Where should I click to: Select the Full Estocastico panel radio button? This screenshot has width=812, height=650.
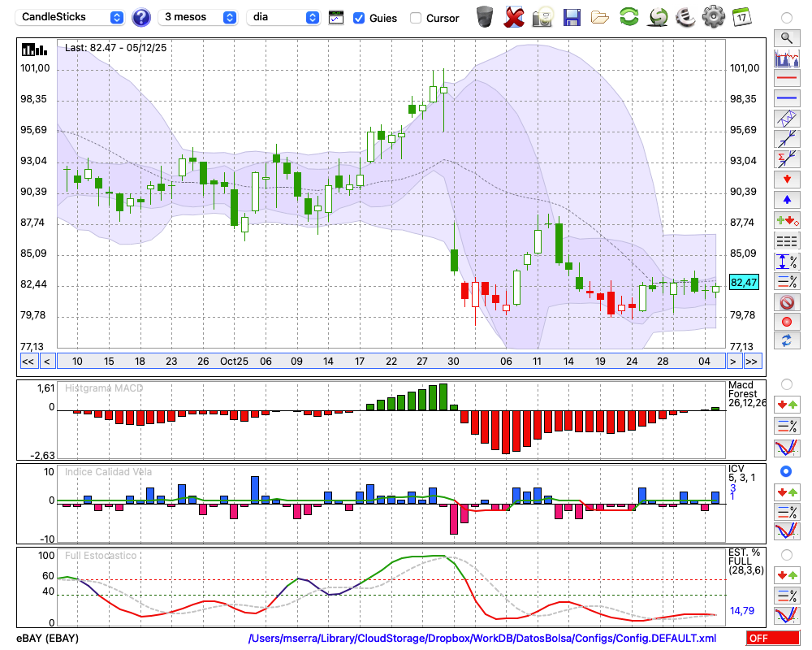[x=787, y=555]
